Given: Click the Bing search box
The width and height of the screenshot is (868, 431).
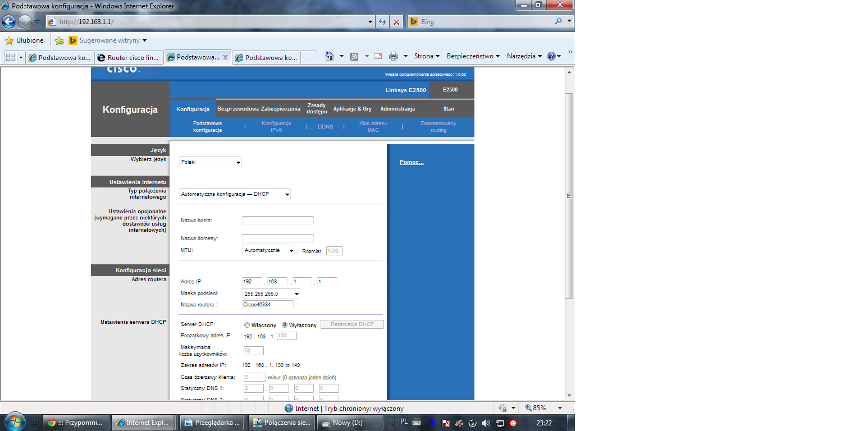Looking at the screenshot, I should (480, 22).
